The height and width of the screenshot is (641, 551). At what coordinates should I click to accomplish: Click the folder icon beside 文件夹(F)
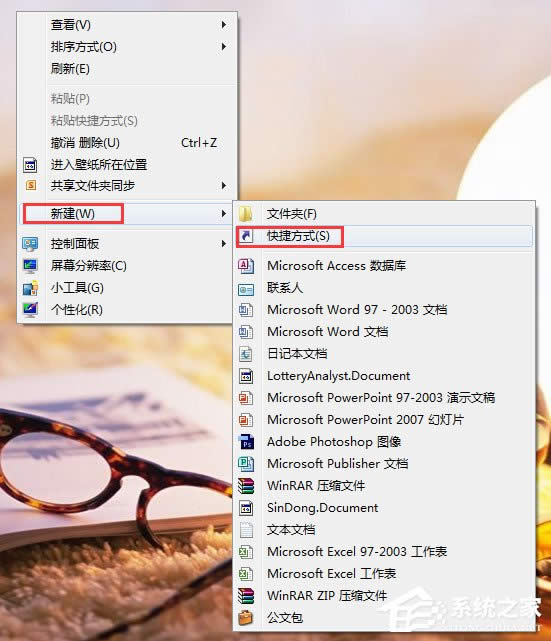pyautogui.click(x=246, y=214)
